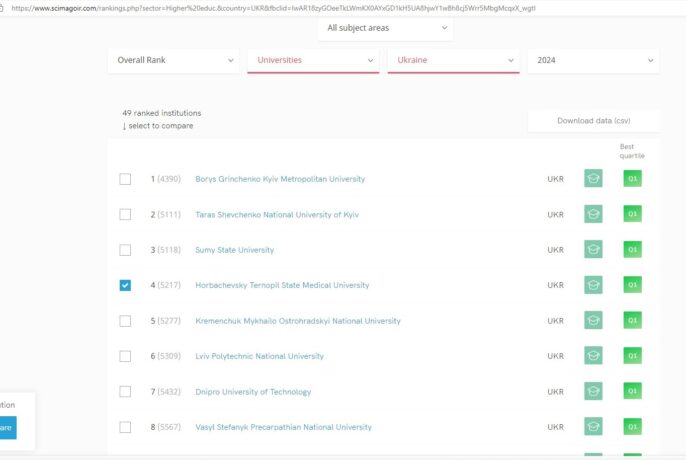Open the Universities sector dropdown
This screenshot has width=686, height=460.
click(x=313, y=60)
